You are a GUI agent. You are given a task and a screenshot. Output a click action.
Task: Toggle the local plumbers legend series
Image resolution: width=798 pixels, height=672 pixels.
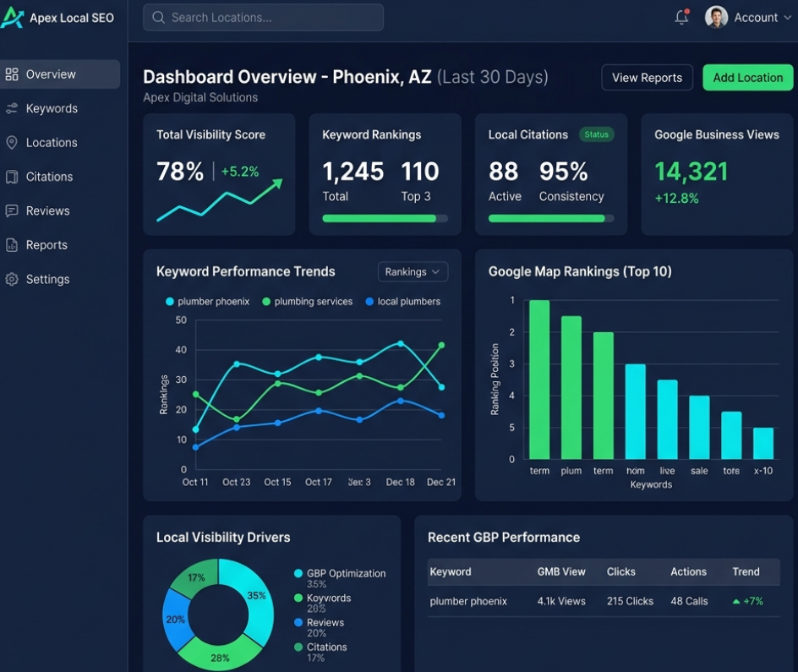coord(403,302)
